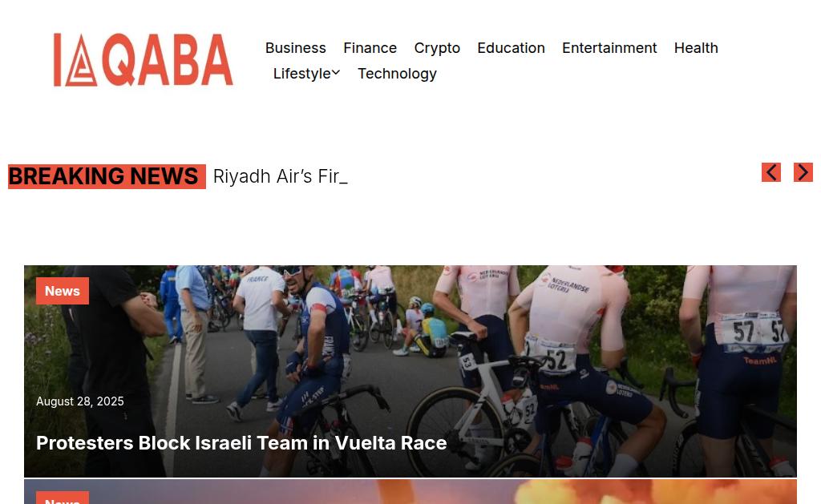The image size is (821, 504).
Task: Open Protesters Block Israeli Team article
Action: tap(241, 443)
